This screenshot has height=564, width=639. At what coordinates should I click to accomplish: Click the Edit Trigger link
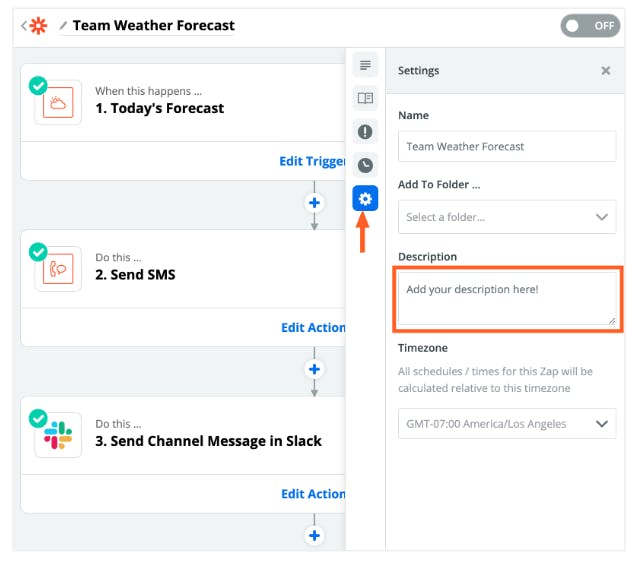(x=312, y=161)
